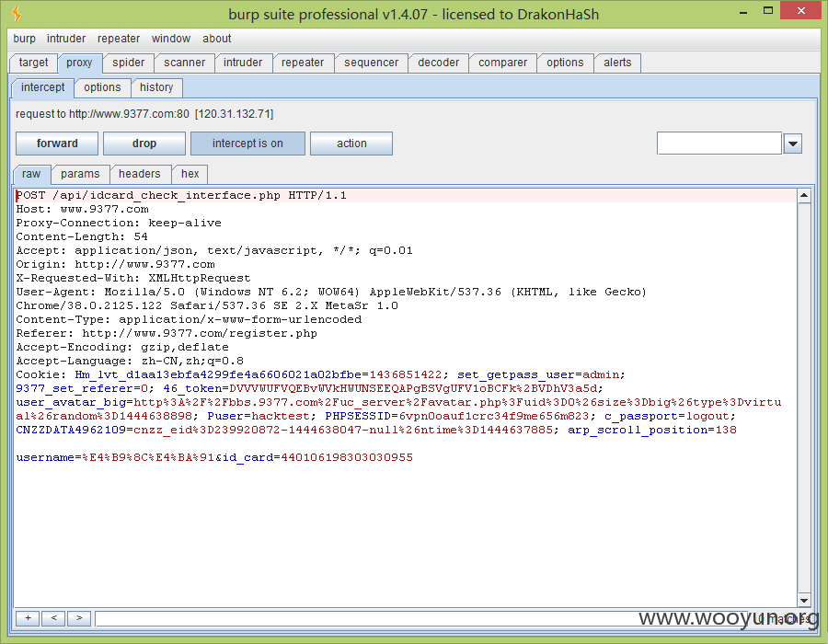Open the burp menu
The height and width of the screenshot is (644, 828).
click(24, 39)
